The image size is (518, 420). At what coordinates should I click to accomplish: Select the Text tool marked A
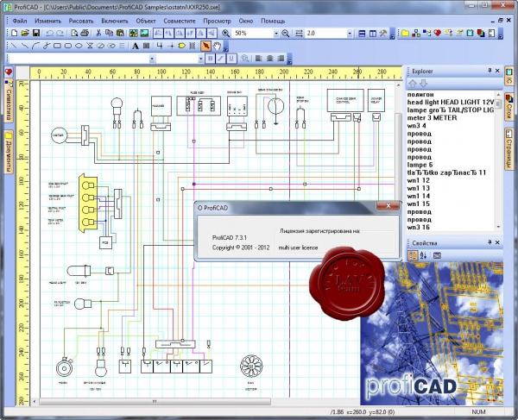tap(136, 46)
